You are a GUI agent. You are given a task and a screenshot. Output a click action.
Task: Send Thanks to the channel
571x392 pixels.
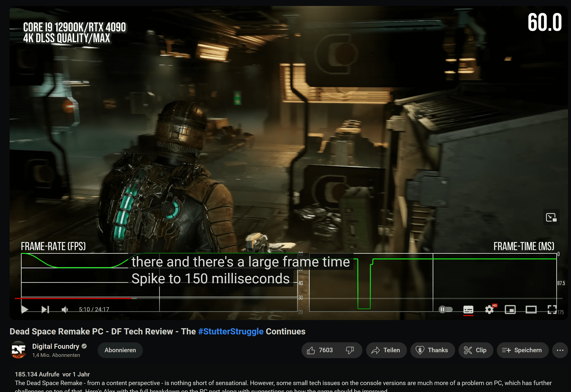[x=432, y=350]
